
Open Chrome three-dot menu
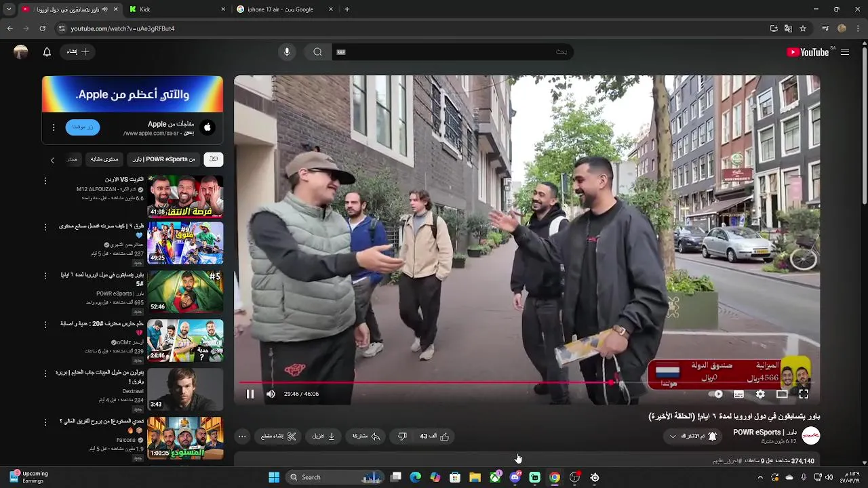click(859, 28)
